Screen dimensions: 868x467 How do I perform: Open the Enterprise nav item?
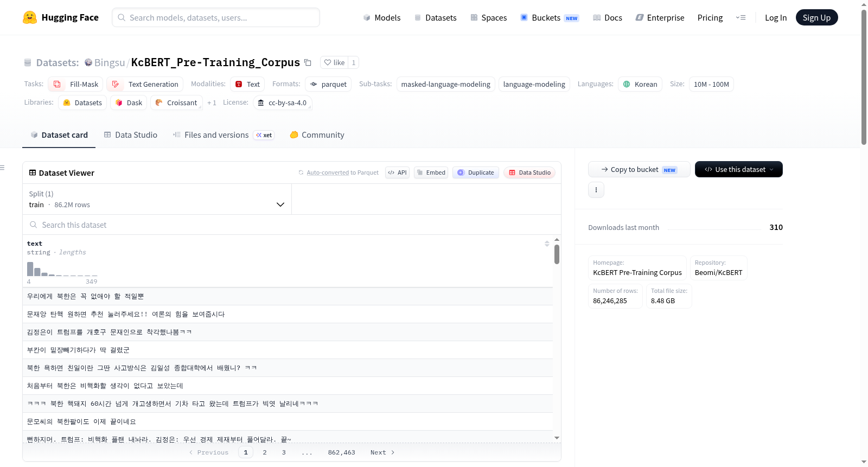(660, 17)
